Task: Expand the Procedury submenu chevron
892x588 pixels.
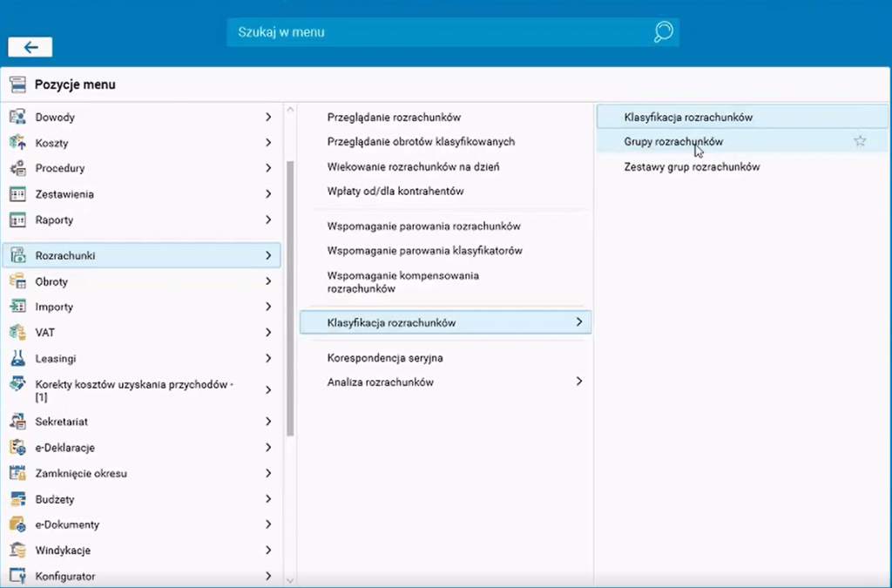Action: click(x=268, y=168)
